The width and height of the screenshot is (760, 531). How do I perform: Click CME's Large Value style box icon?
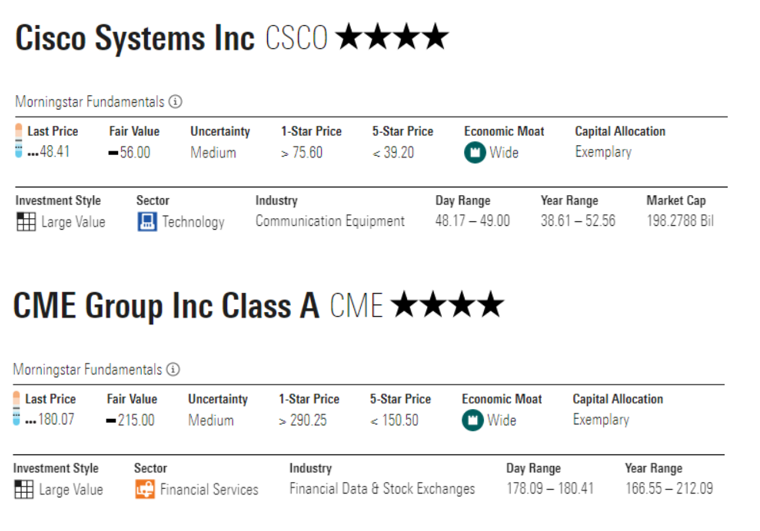pos(24,490)
